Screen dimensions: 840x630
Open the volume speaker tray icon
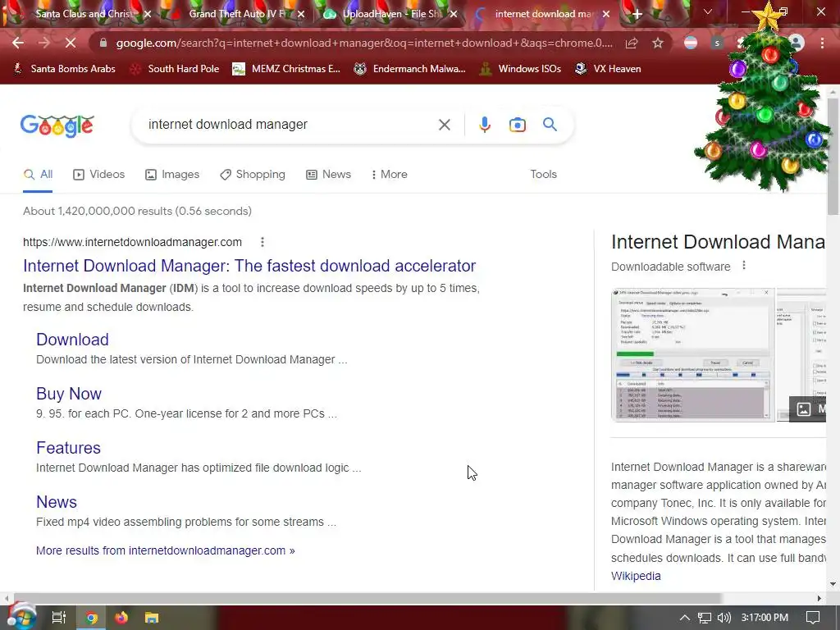724,618
